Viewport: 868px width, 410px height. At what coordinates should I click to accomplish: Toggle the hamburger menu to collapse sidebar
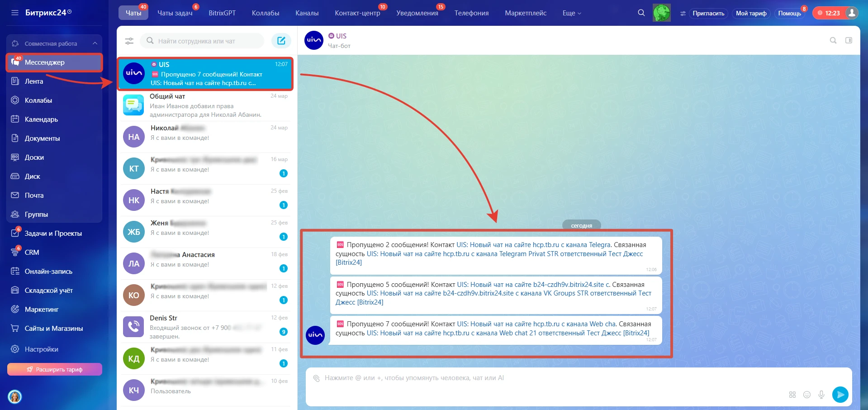(15, 13)
